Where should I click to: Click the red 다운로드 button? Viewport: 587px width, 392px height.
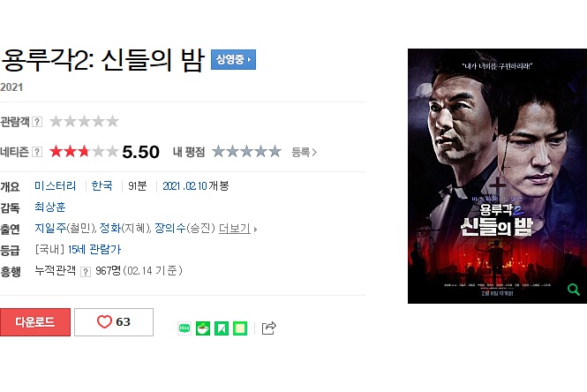35,322
